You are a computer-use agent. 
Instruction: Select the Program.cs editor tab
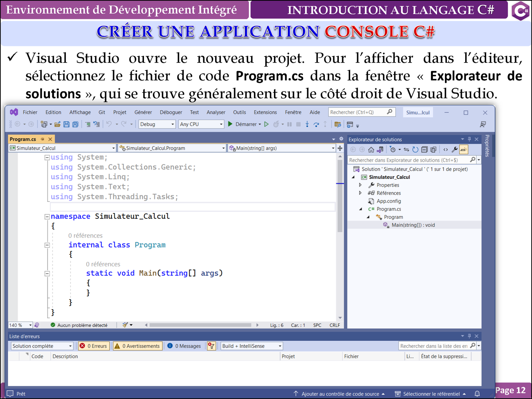[23, 139]
